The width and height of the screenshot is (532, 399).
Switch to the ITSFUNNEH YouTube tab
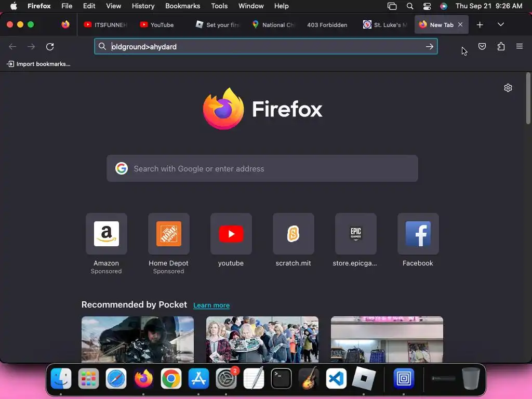105,25
